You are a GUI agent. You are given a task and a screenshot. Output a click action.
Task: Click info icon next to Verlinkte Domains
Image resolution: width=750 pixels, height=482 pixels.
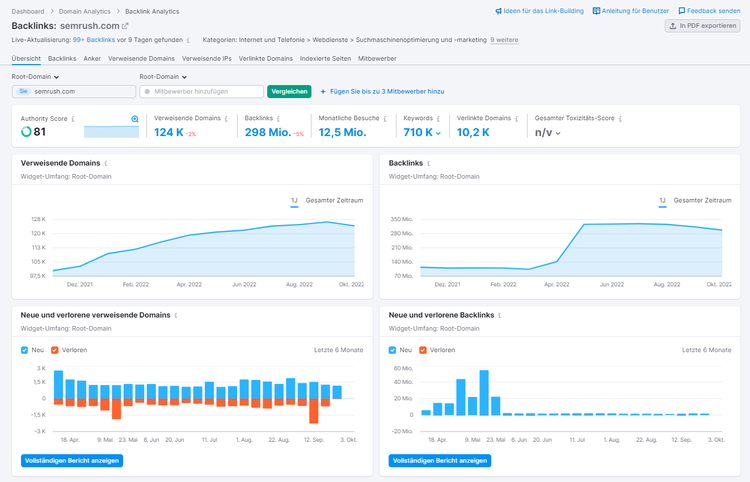516,118
